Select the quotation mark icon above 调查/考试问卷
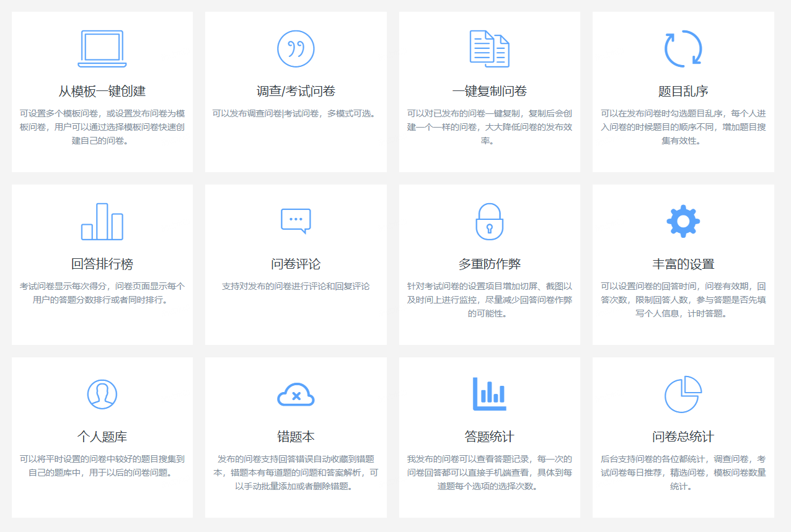 (x=296, y=49)
